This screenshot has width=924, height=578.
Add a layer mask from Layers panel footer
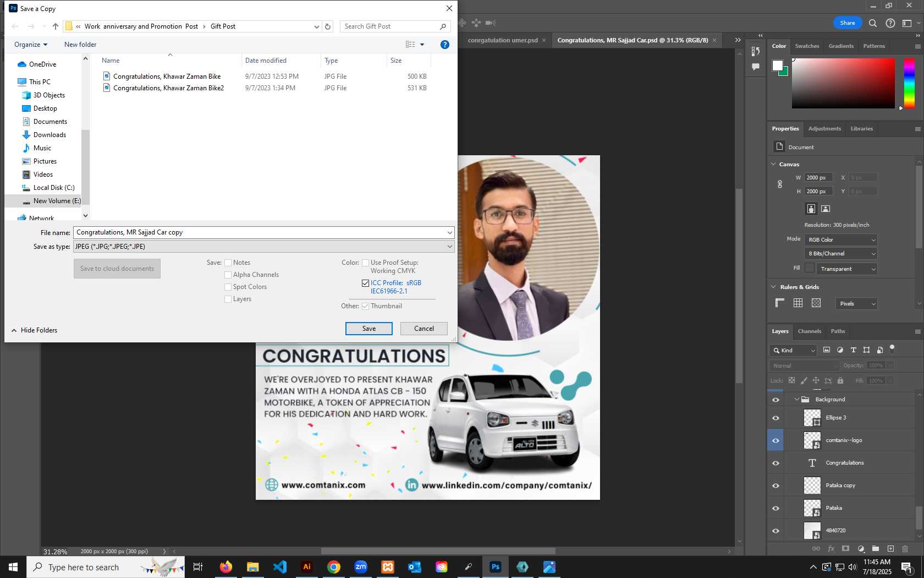pos(846,549)
